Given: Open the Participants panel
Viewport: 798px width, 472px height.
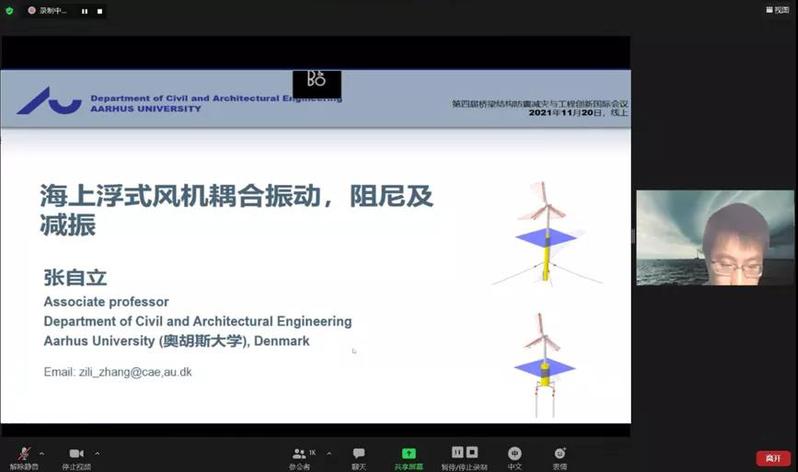Looking at the screenshot, I should (299, 455).
